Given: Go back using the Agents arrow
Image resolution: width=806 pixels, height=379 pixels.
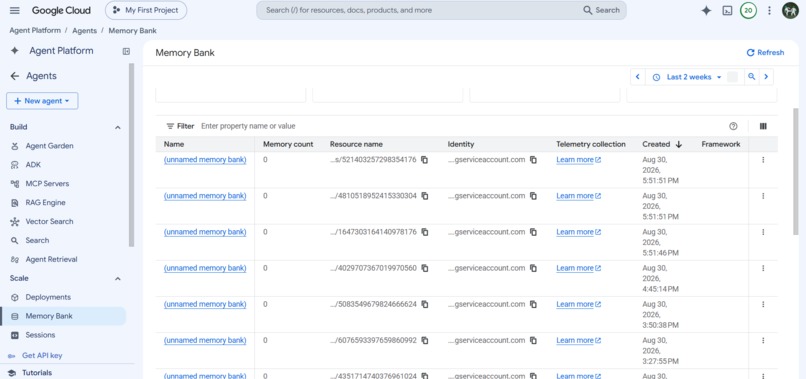Looking at the screenshot, I should tap(15, 76).
